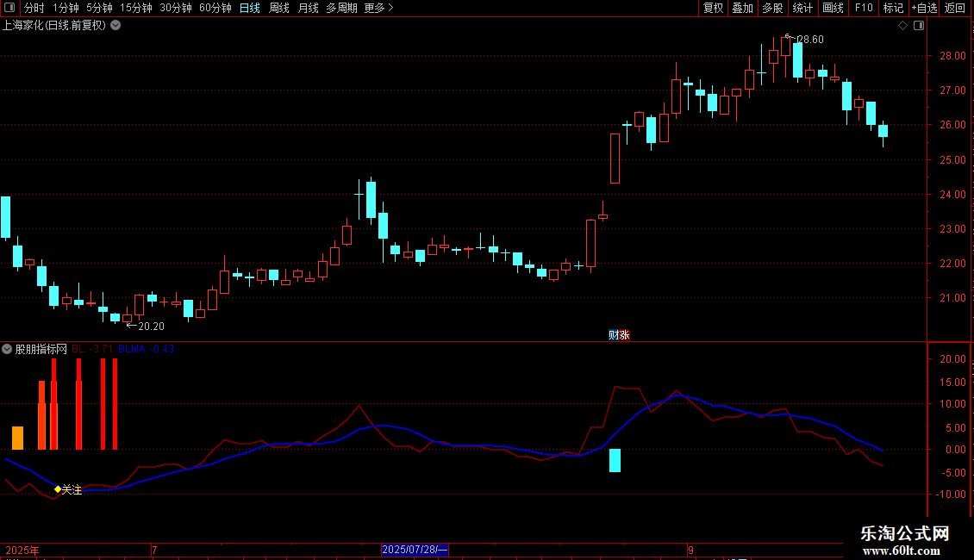Expand the 更多 periods menu
This screenshot has width=974, height=560.
click(379, 8)
